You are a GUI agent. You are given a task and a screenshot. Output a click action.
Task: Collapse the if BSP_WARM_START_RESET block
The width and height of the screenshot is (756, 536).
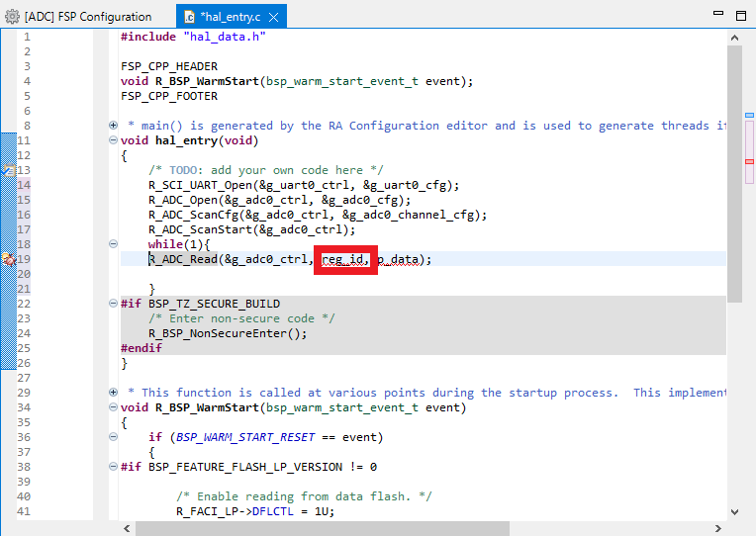pyautogui.click(x=114, y=437)
